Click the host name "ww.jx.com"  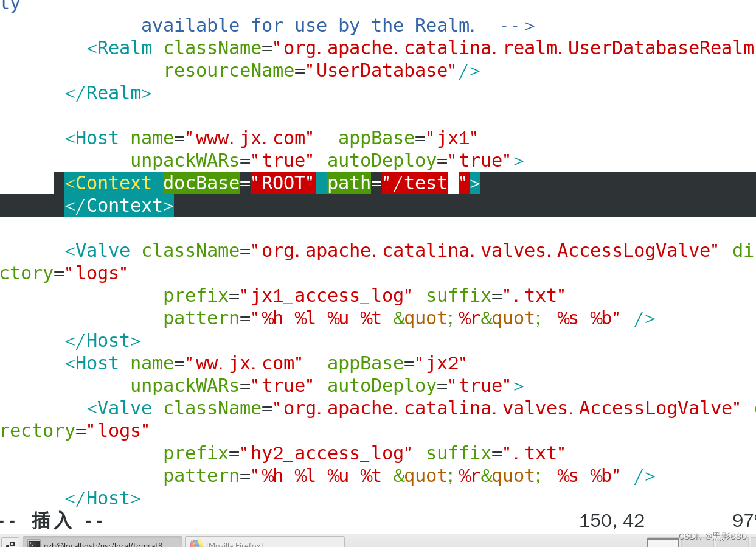[244, 363]
